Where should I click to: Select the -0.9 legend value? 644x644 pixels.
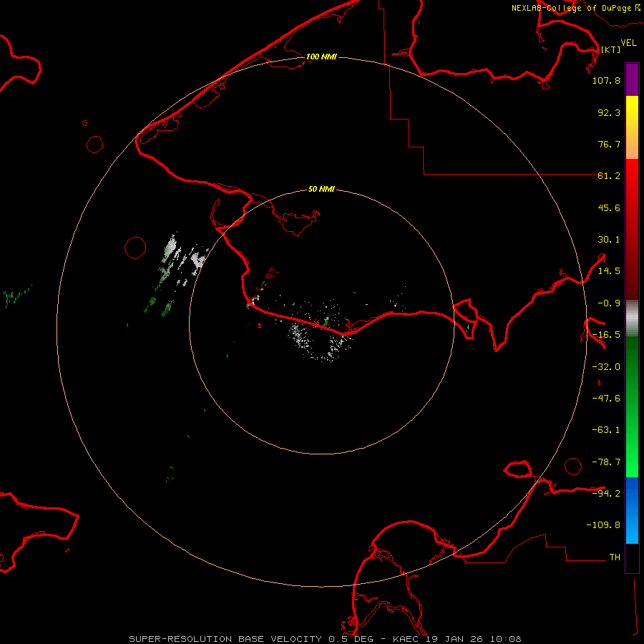click(609, 303)
